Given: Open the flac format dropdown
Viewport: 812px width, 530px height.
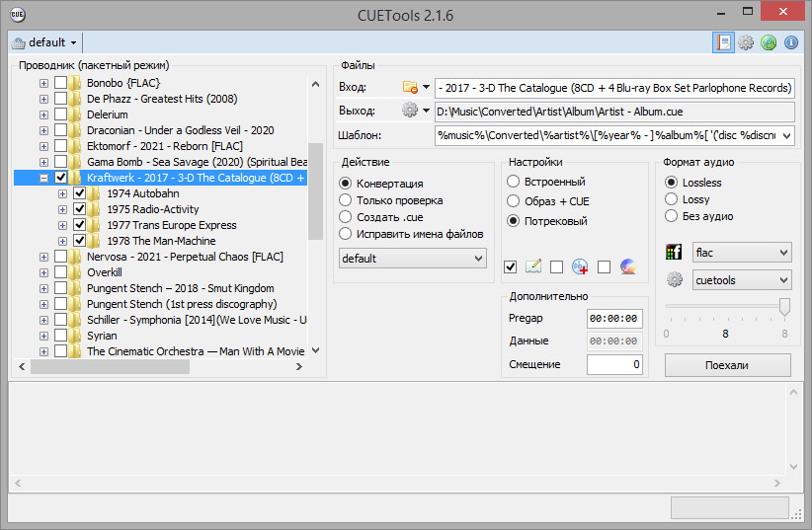Looking at the screenshot, I should [x=742, y=253].
